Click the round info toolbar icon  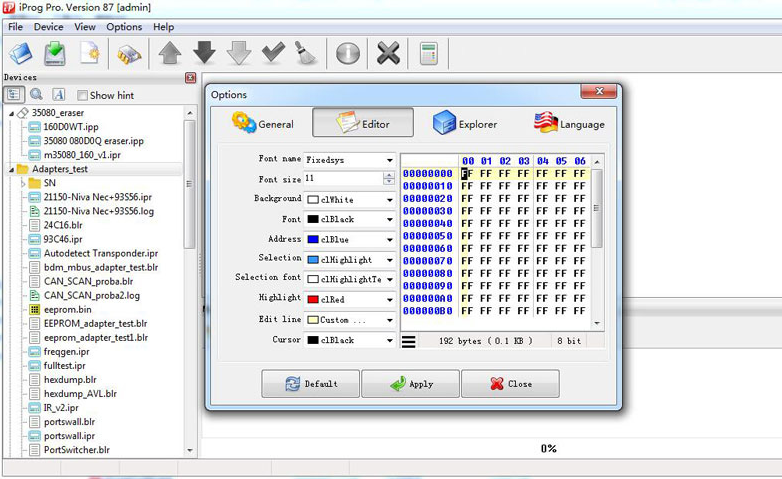348,53
